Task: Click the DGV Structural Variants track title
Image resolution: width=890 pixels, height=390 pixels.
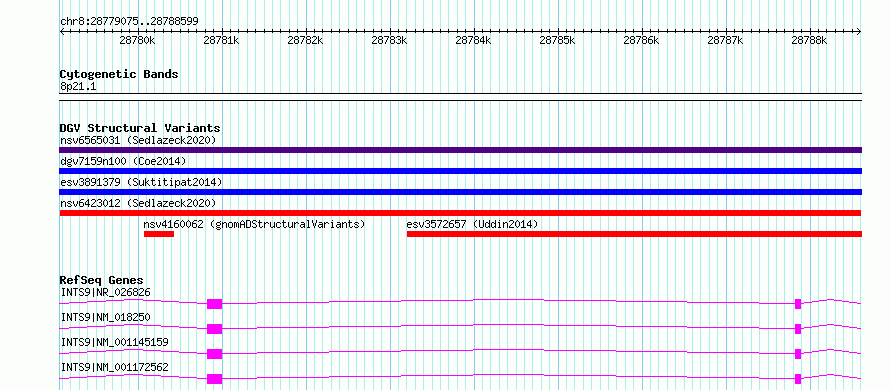Action: [140, 128]
